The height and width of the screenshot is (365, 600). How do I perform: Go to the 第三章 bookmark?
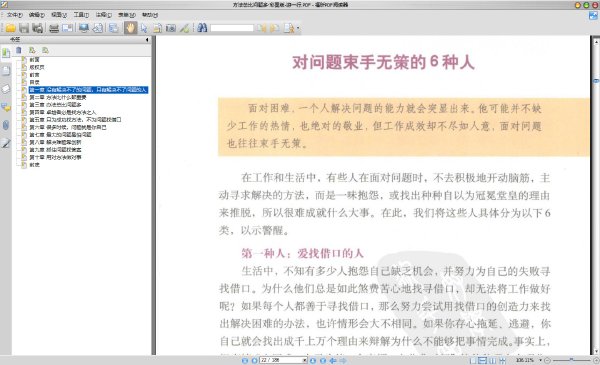pyautogui.click(x=55, y=104)
